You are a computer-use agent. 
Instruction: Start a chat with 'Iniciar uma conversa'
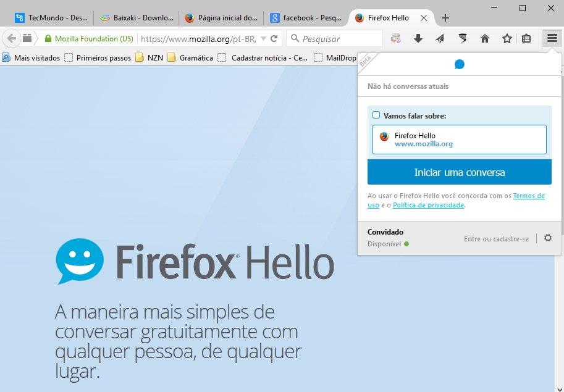[460, 172]
